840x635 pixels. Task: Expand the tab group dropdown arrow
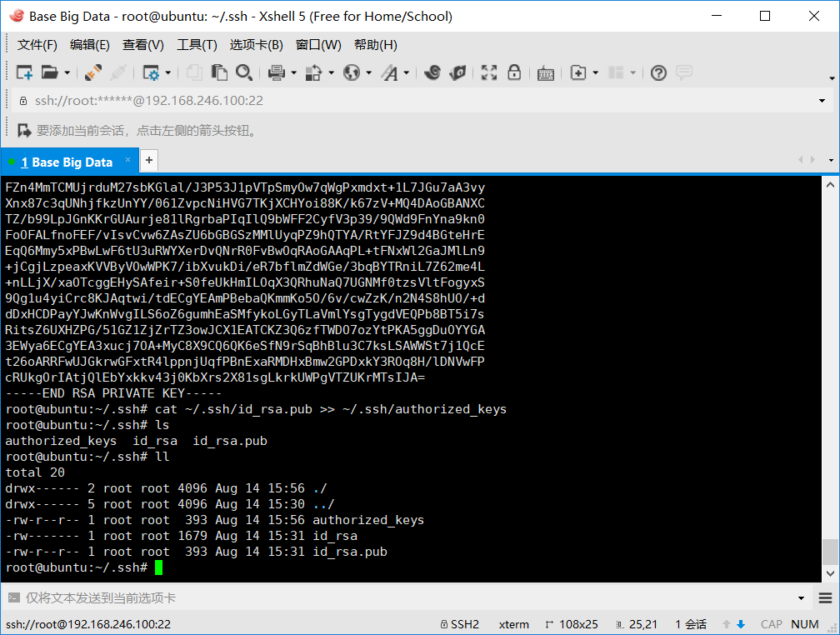(595, 72)
